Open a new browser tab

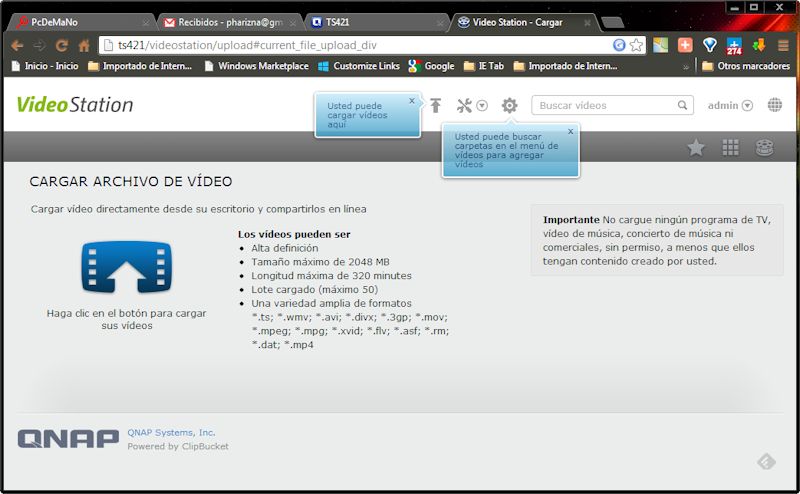[612, 22]
